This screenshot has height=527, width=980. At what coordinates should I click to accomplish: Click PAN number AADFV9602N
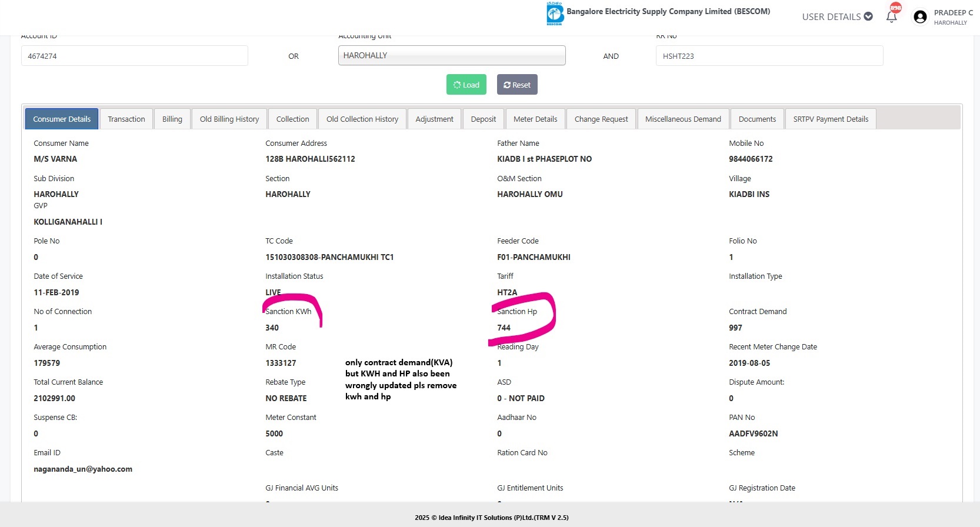pyautogui.click(x=753, y=433)
